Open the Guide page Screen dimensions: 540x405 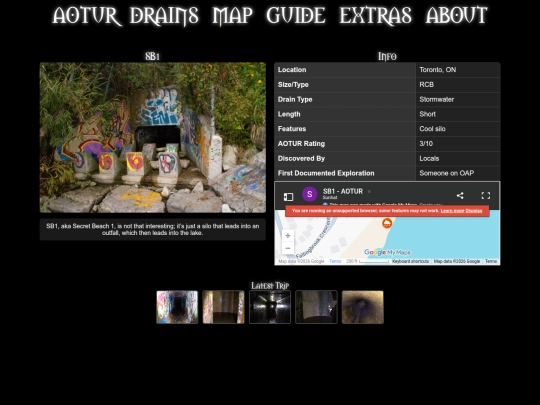pyautogui.click(x=296, y=15)
